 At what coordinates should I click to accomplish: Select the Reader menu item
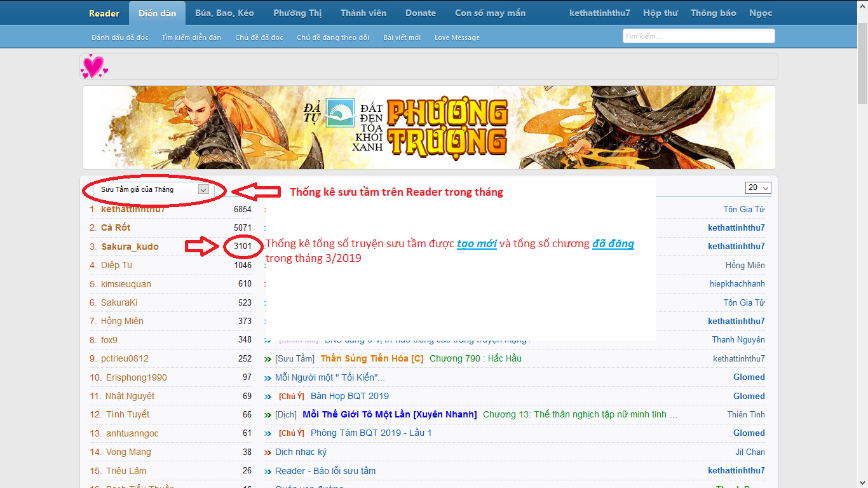coord(104,12)
